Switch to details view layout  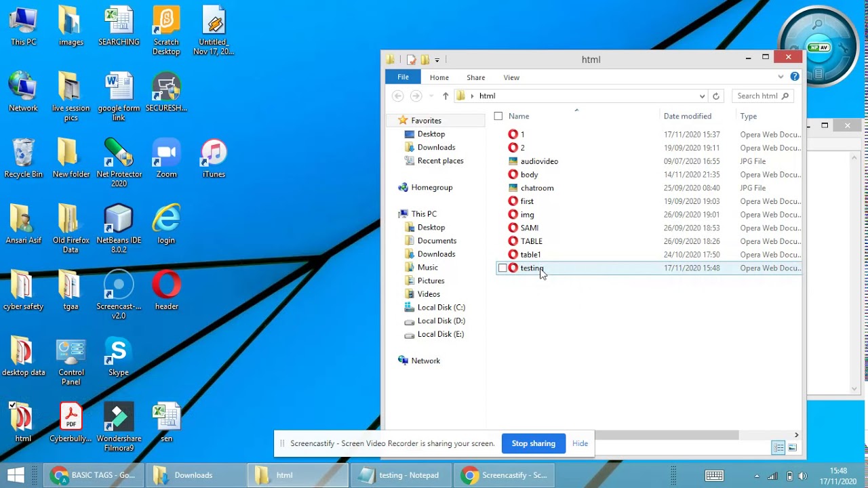point(778,447)
